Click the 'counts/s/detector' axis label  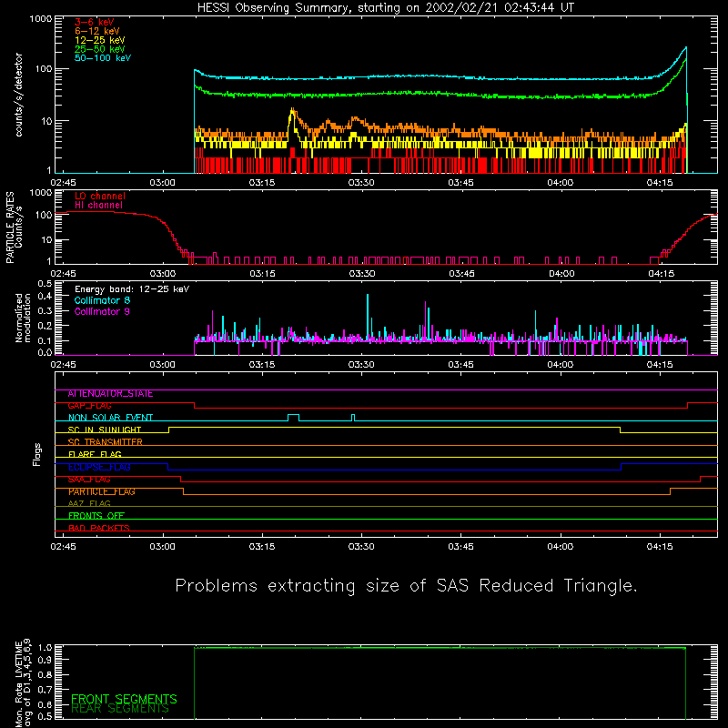18,95
